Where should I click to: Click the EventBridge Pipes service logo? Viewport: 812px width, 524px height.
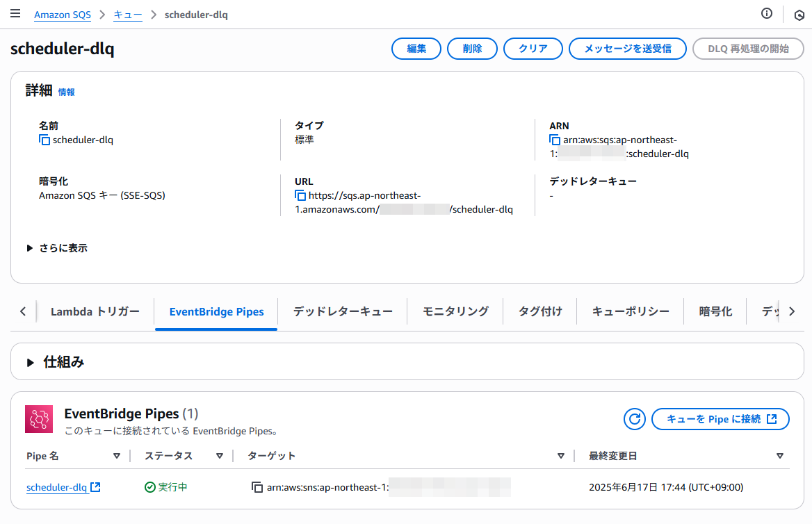39,419
